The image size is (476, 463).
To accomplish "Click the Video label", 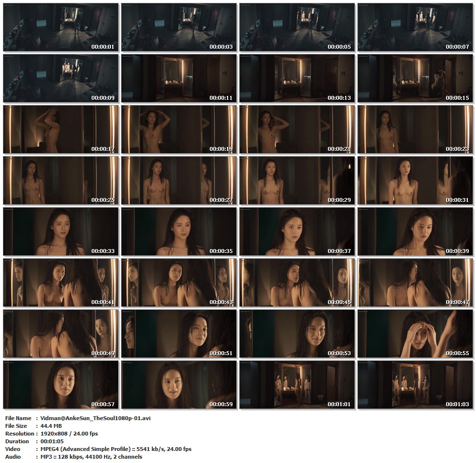I will tap(13, 449).
